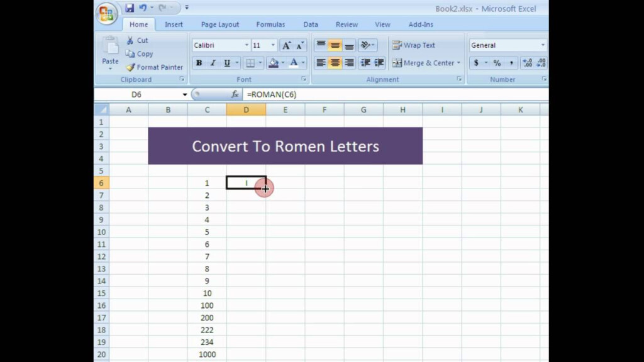
Task: Set Middle Align vertical alignment
Action: 335,45
